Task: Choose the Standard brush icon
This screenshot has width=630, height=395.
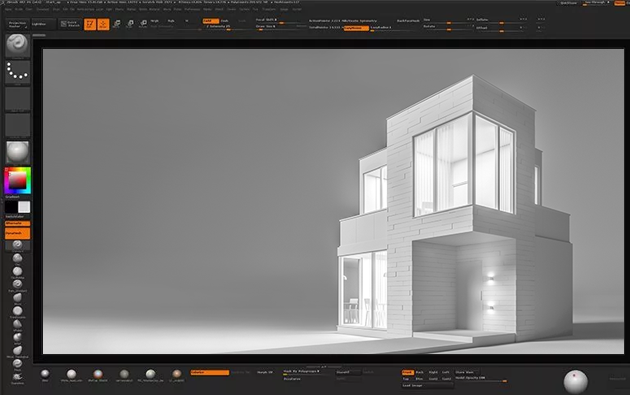Action: click(17, 245)
